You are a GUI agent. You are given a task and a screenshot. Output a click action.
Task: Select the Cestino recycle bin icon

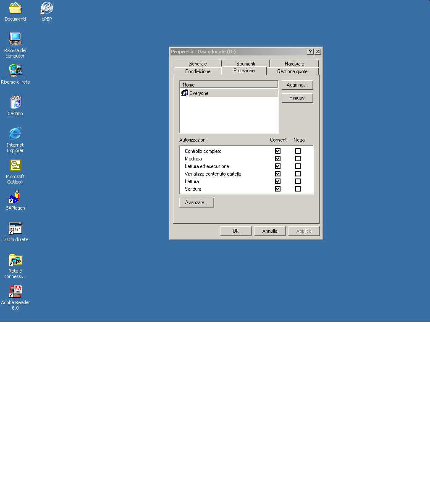15,102
